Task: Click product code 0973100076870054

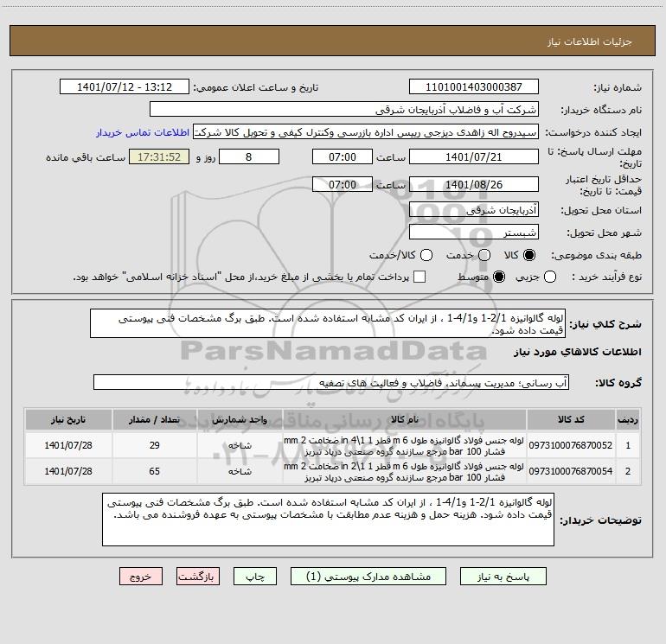Action: coord(571,471)
